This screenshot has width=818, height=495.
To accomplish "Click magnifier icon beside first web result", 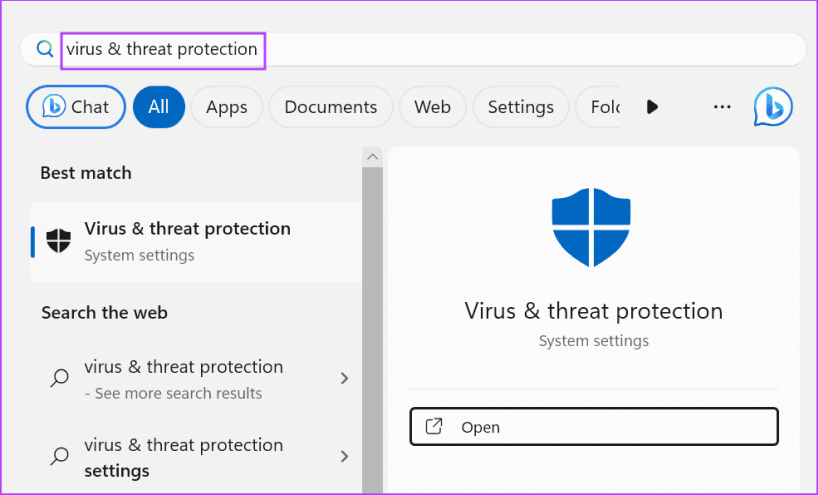I will click(60, 379).
